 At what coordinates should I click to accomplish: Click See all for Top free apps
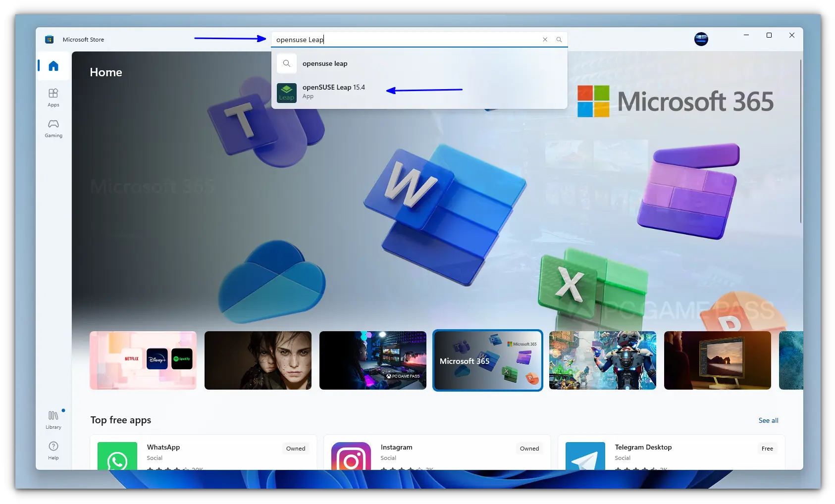[x=768, y=420]
